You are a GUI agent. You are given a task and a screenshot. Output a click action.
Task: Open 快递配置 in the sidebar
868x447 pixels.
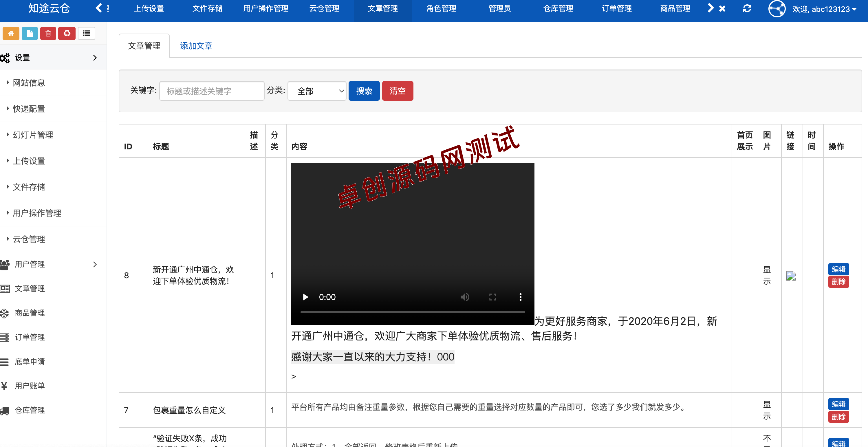click(53, 109)
